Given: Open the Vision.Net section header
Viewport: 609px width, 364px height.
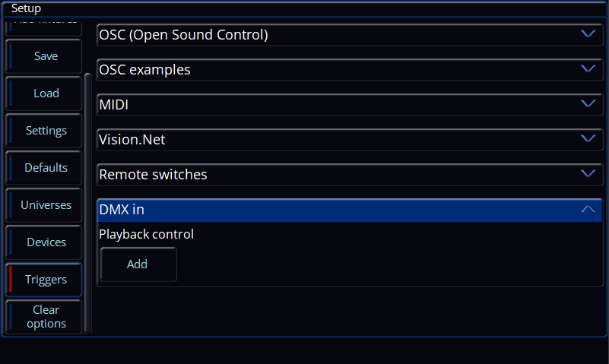Looking at the screenshot, I should [350, 140].
